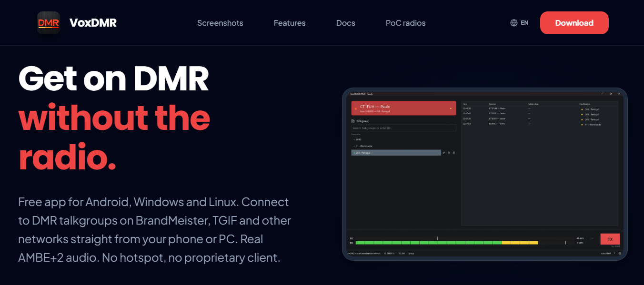Open the Docs nav link
The width and height of the screenshot is (644, 285).
pyautogui.click(x=346, y=23)
